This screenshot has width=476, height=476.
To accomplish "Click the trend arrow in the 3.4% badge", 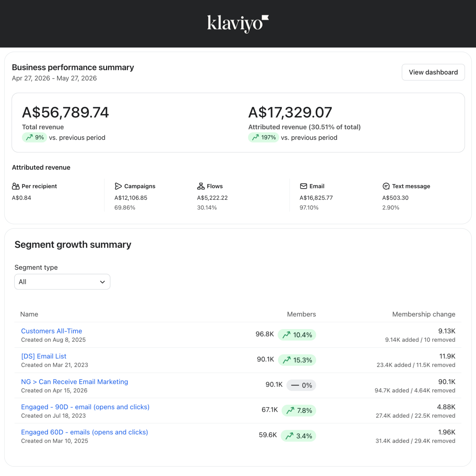I will [290, 436].
